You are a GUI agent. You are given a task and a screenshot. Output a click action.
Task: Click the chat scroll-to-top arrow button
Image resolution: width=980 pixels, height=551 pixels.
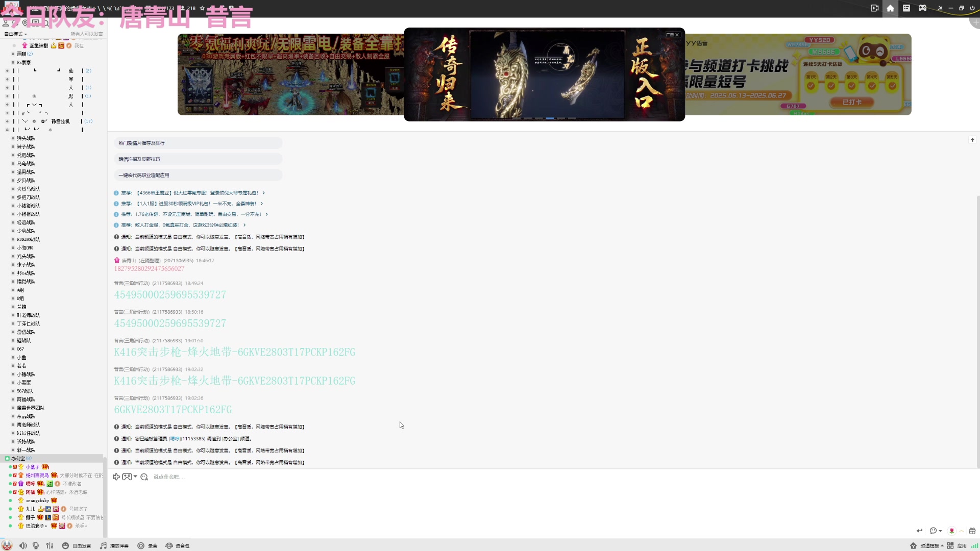972,140
